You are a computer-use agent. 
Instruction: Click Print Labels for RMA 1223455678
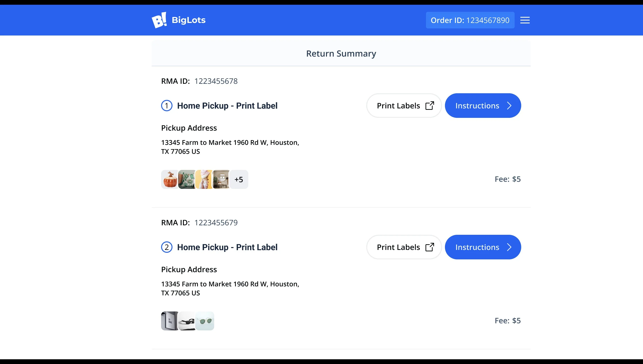tap(404, 106)
